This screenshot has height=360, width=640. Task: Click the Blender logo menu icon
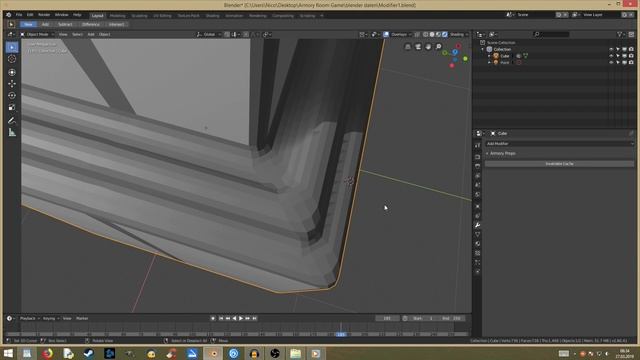(x=9, y=15)
